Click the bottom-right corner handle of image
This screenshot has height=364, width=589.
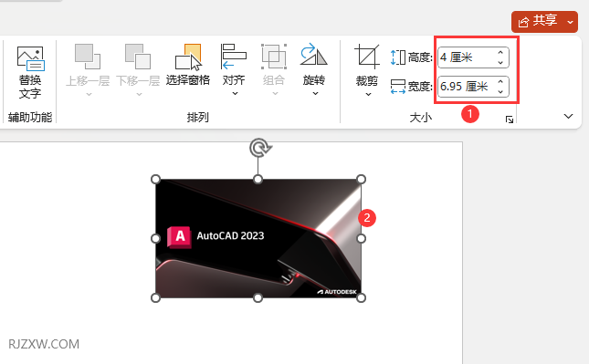point(361,298)
